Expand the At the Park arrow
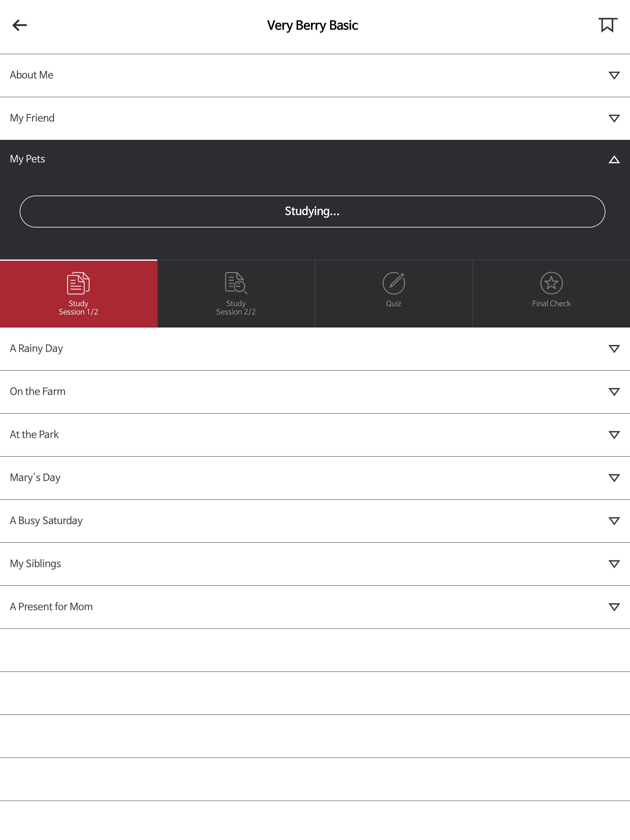Viewport: 630px width, 840px height. (x=614, y=435)
